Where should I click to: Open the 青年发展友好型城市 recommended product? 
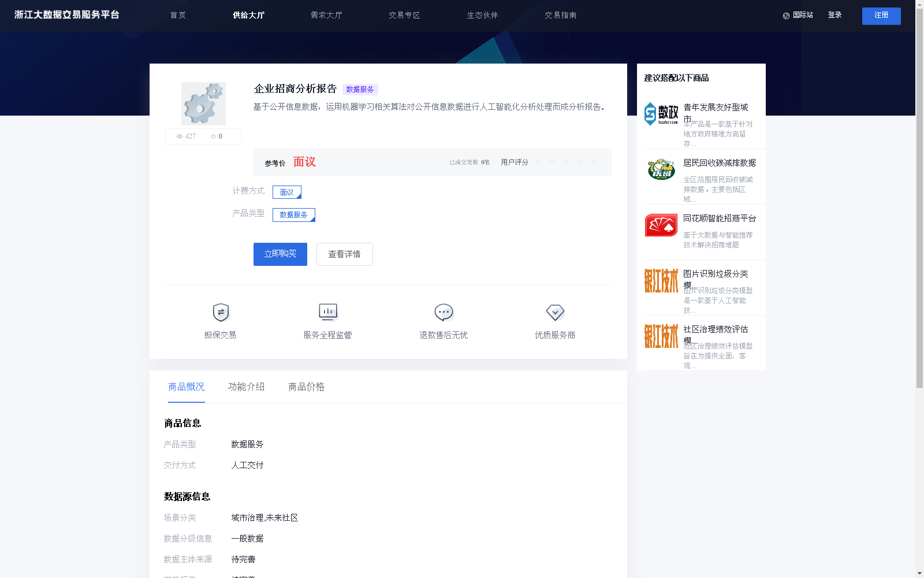716,113
